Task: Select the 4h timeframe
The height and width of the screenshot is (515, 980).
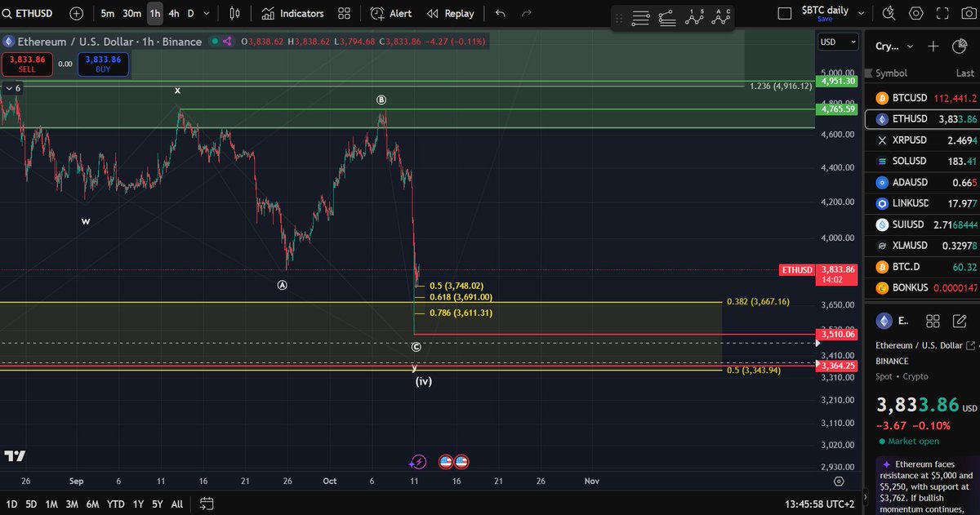Action: (x=174, y=13)
